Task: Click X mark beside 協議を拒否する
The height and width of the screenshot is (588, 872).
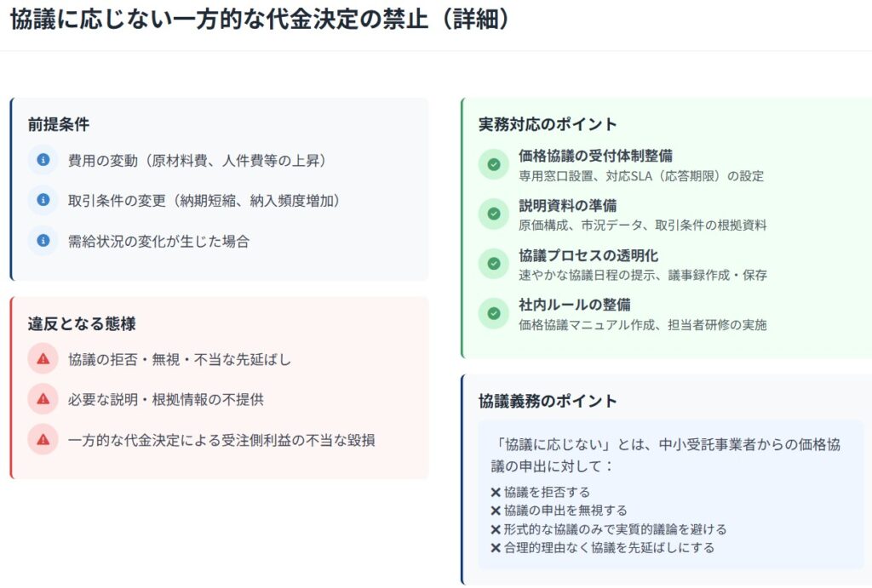Action: [x=496, y=492]
